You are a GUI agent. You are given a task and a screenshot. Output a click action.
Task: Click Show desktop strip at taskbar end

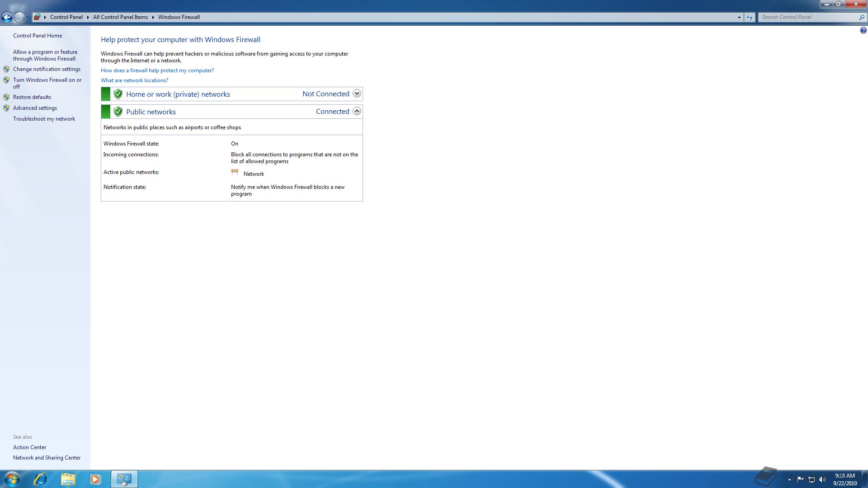pos(865,479)
